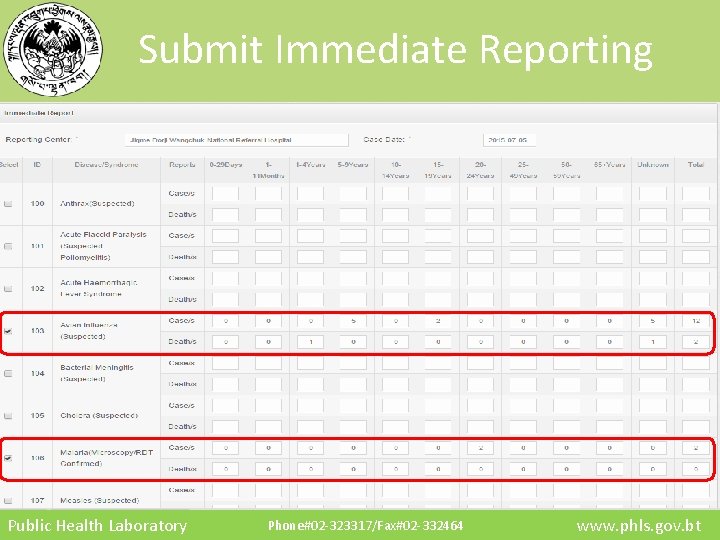
Task: Click the Anthrax(Suspected) disease name
Action: [97, 203]
